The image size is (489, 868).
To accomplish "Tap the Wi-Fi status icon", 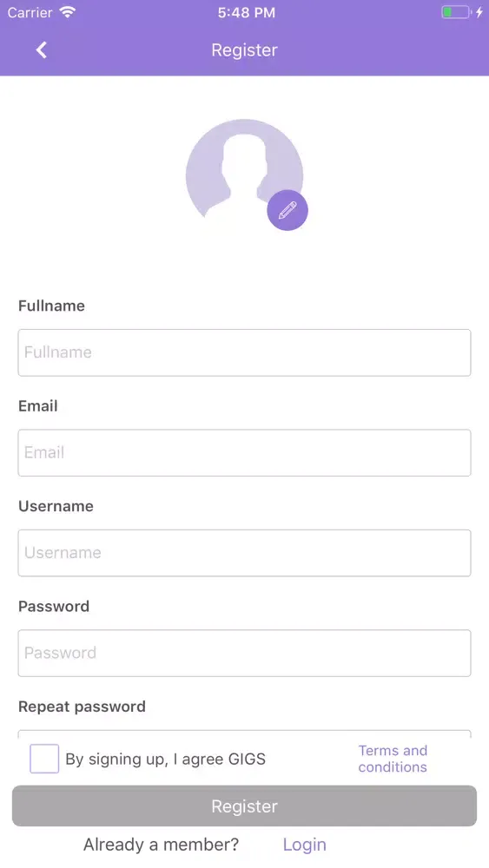I will click(68, 12).
